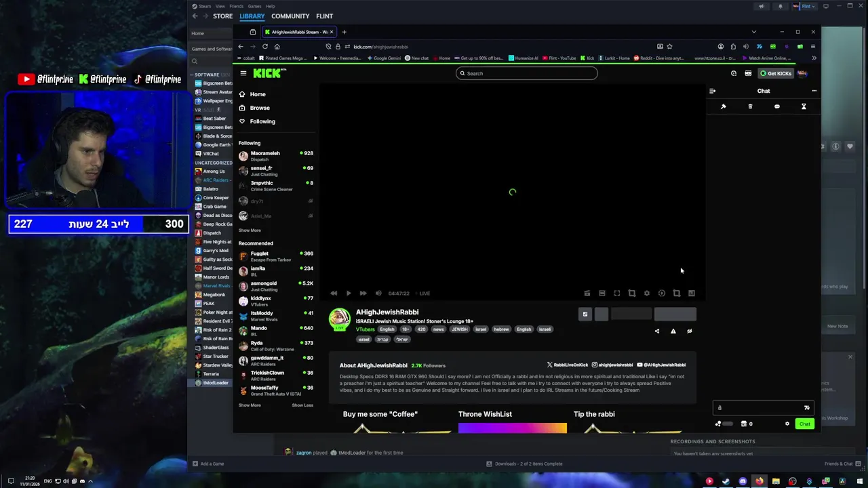Open kiddlynx recommended channel
The image size is (868, 488).
[275, 301]
